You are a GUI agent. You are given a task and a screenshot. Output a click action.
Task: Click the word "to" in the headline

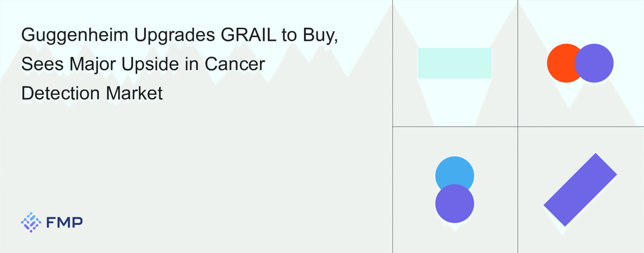(x=289, y=35)
